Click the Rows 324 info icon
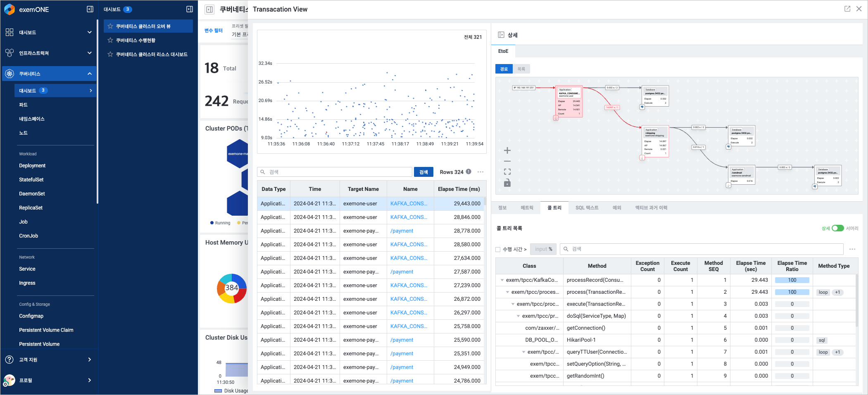Image resolution: width=868 pixels, height=395 pixels. 468,171
